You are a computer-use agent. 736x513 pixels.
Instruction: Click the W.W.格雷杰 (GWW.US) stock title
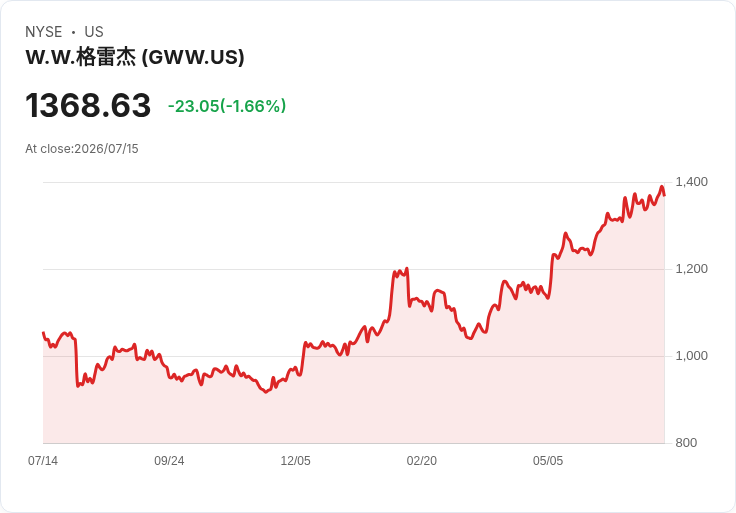(x=135, y=57)
